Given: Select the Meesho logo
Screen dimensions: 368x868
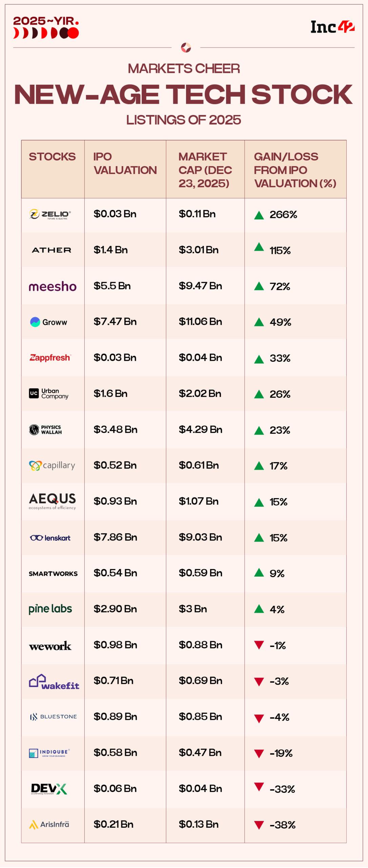Looking at the screenshot, I should [53, 287].
